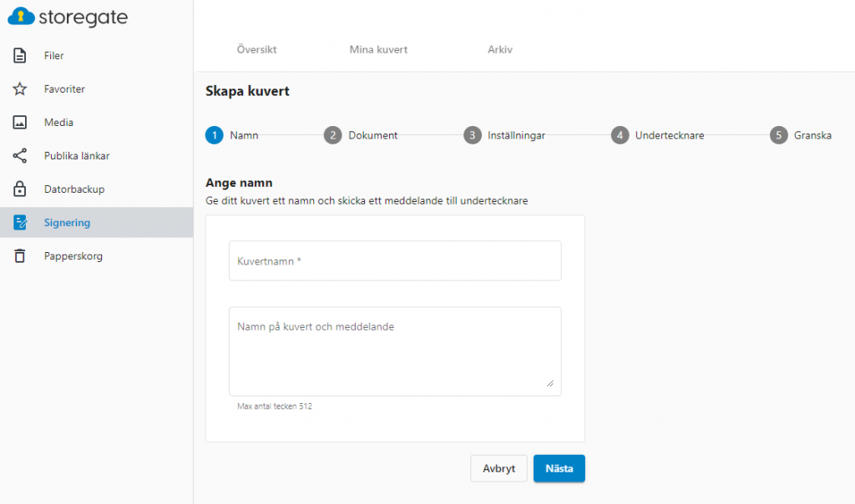Open Publika länkar in sidebar
This screenshot has height=504, width=855.
click(x=77, y=156)
